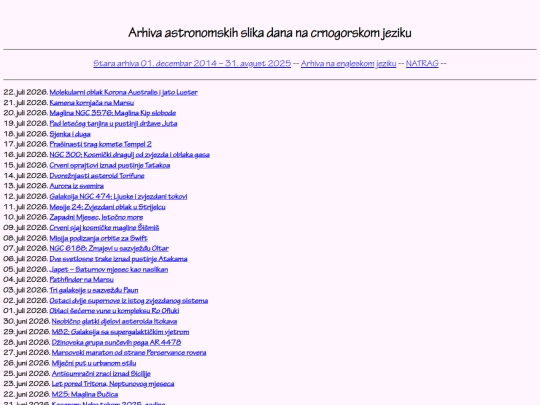This screenshot has width=540, height=405.
Task: Open the pustinje Atakama link
Action: (x=118, y=259)
